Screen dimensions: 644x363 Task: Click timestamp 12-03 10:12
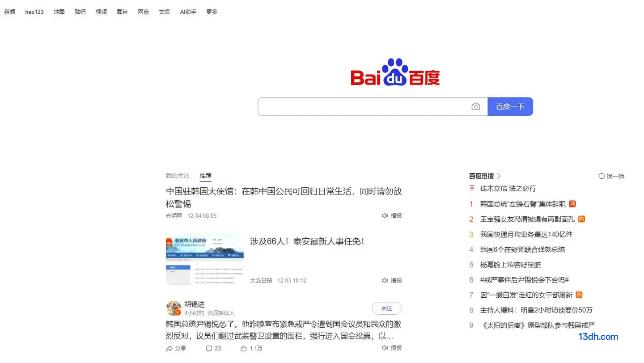pyautogui.click(x=292, y=280)
